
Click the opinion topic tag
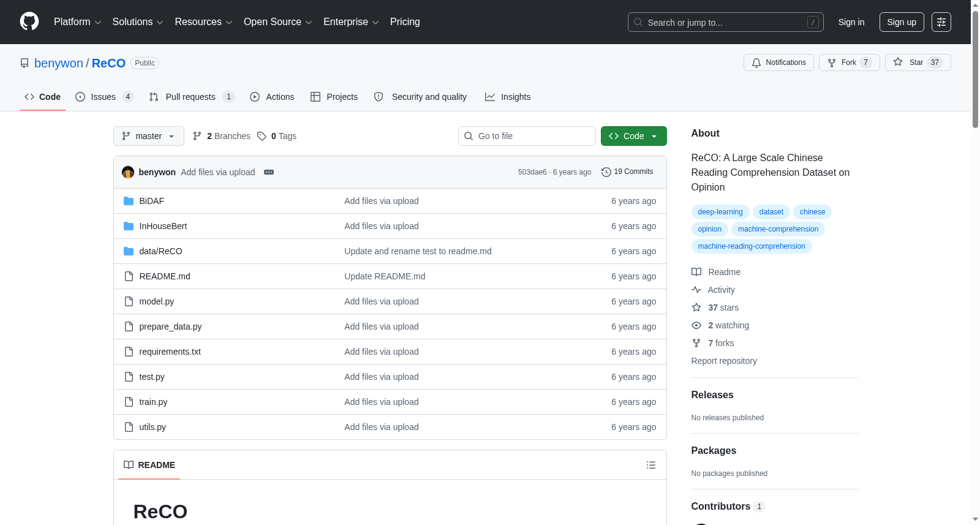coord(710,229)
